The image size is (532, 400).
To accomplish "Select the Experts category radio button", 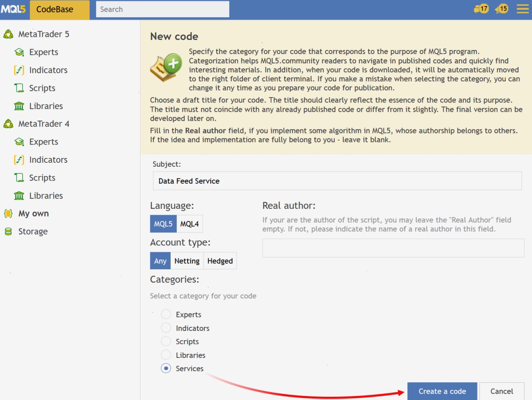I will (166, 314).
